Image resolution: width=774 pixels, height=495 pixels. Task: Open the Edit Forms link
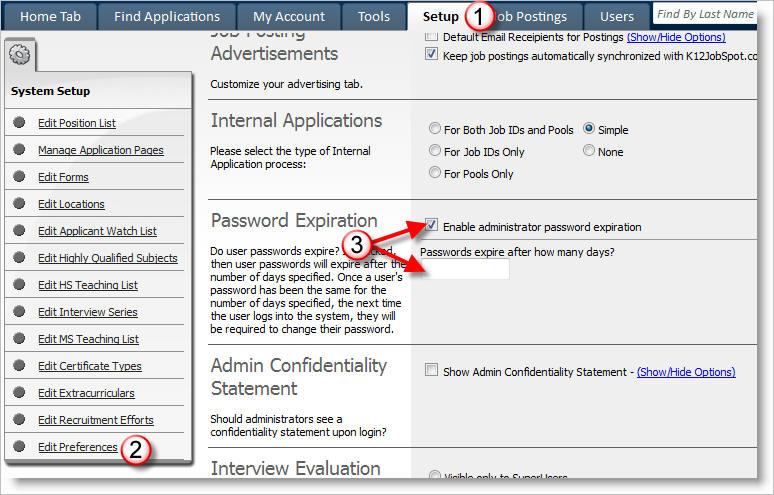(x=63, y=177)
